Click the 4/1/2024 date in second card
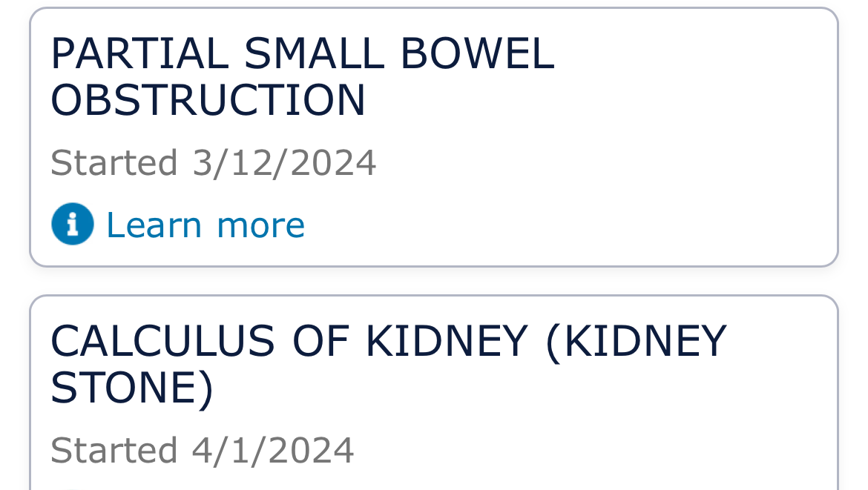 click(273, 450)
